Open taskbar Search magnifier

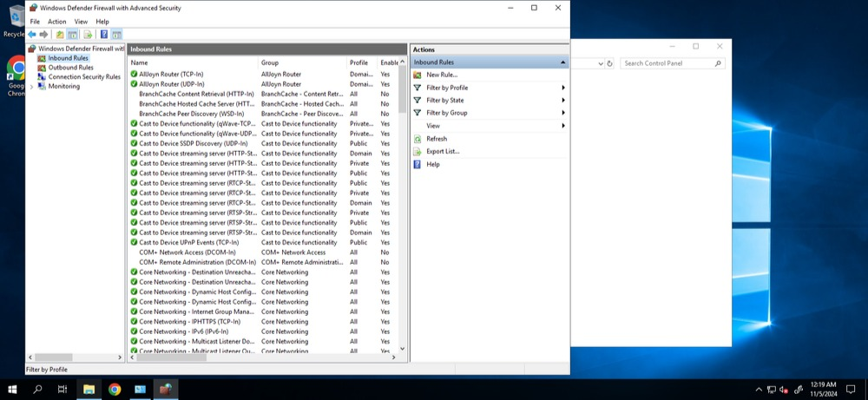[37, 390]
